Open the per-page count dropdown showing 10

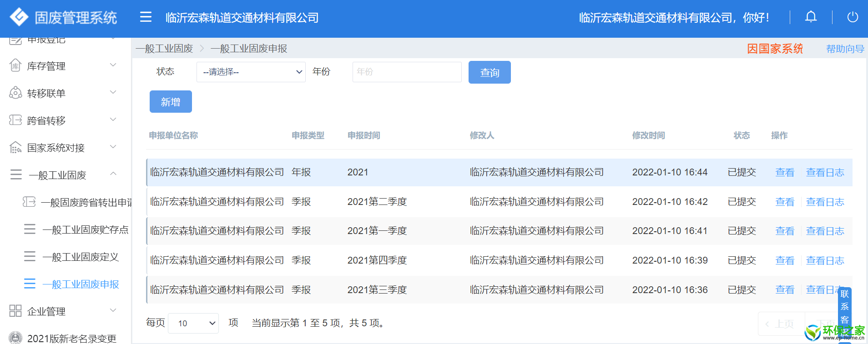tap(193, 323)
